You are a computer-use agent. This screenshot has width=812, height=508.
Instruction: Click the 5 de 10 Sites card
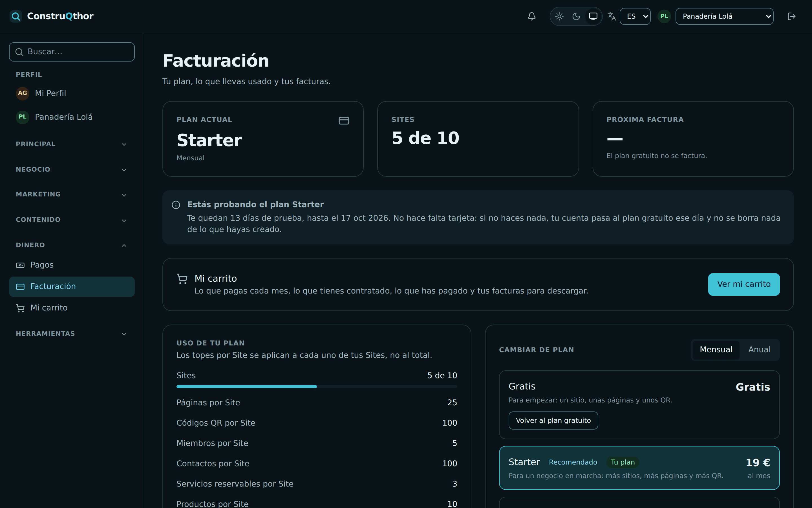[x=478, y=139]
